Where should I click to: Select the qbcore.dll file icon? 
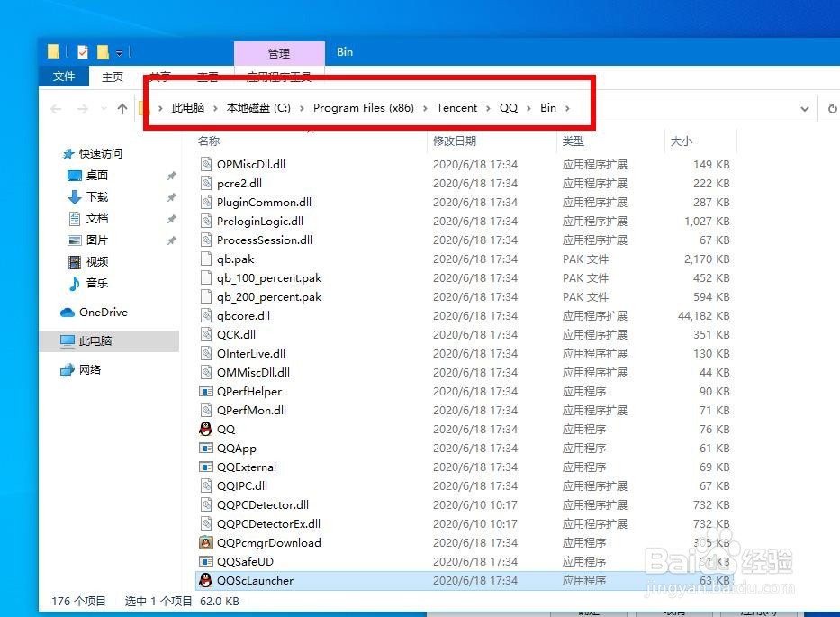(x=205, y=316)
